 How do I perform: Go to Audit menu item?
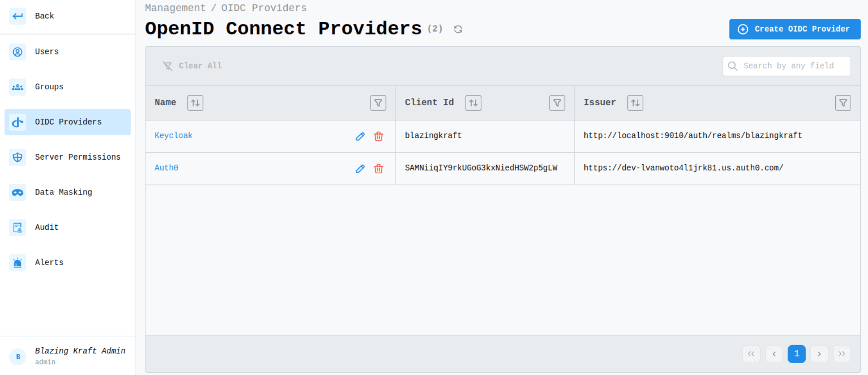pyautogui.click(x=68, y=228)
